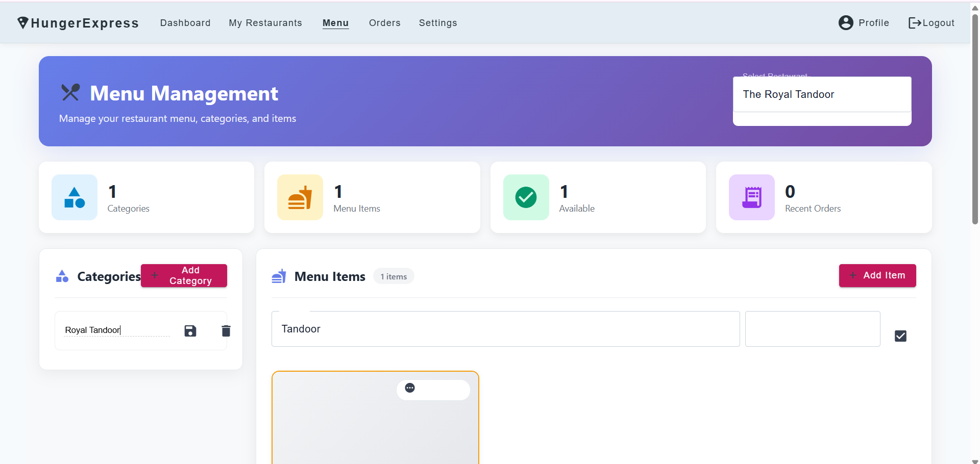Image resolution: width=980 pixels, height=464 pixels.
Task: Open the empty filter box beside Tandoor
Action: click(813, 329)
